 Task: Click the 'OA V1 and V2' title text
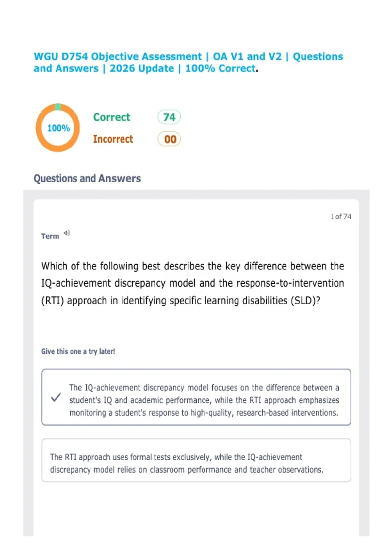[x=247, y=57]
